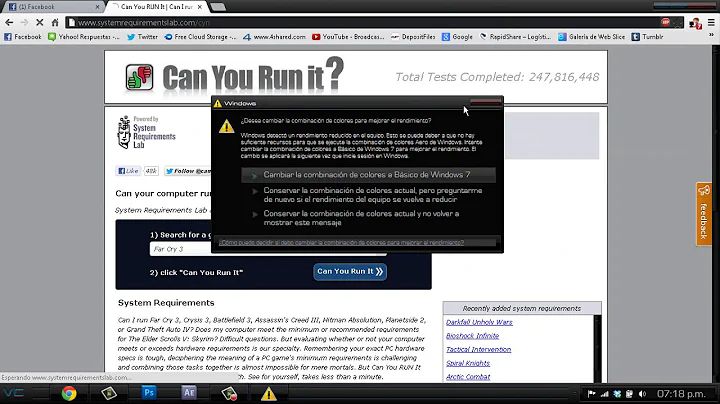Click the Adblock extension icon
The height and width of the screenshot is (404, 720).
pyautogui.click(x=665, y=22)
